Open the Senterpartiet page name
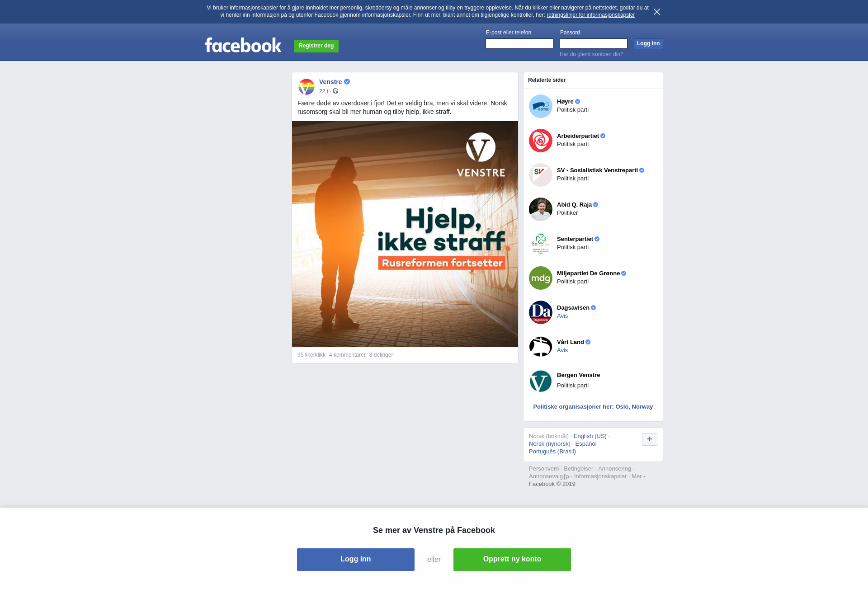The image size is (868, 589). click(575, 239)
